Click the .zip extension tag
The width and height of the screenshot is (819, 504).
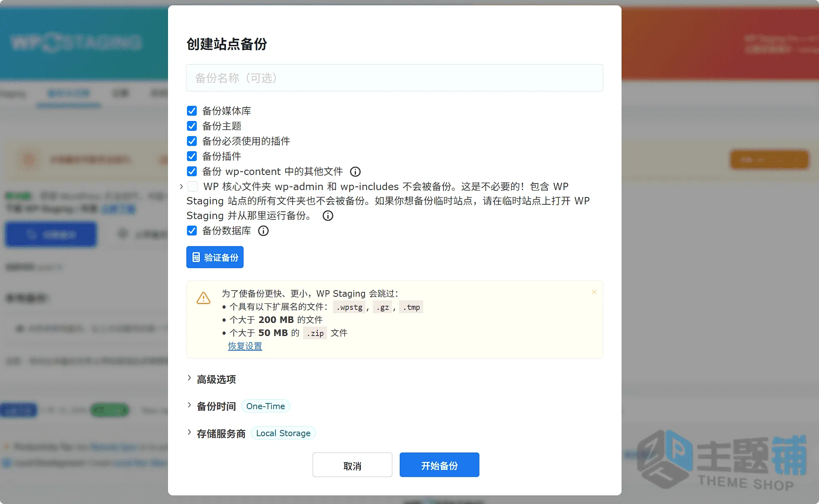coord(315,333)
